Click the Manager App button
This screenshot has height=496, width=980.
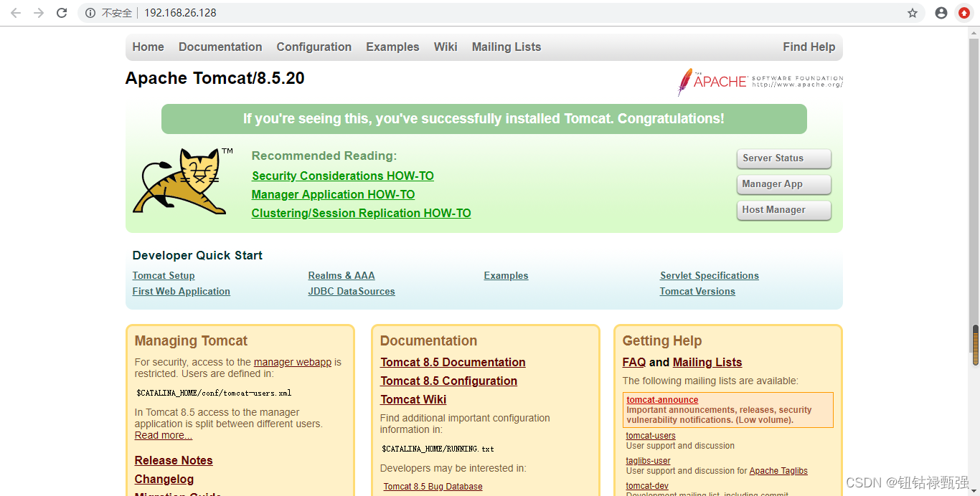pyautogui.click(x=783, y=184)
